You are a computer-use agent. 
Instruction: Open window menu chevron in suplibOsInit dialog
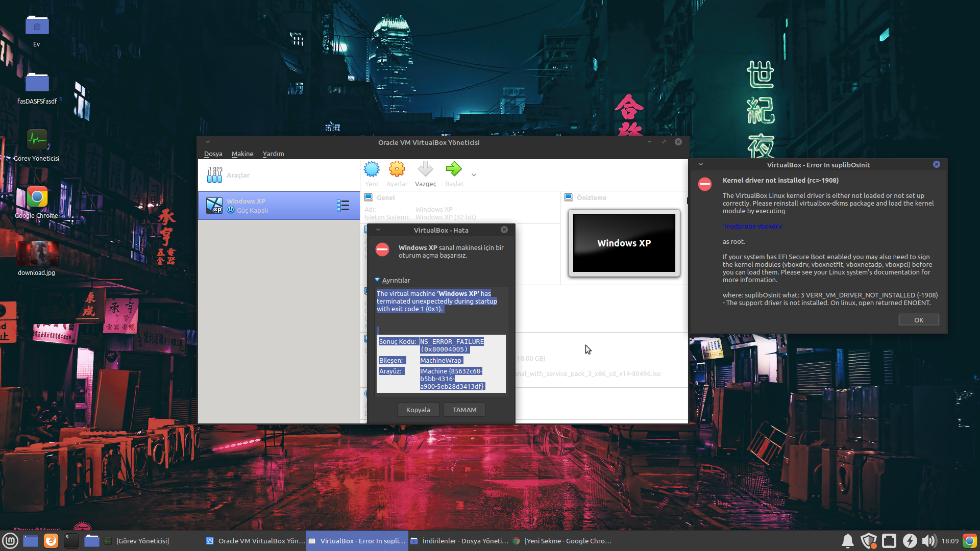click(x=701, y=165)
